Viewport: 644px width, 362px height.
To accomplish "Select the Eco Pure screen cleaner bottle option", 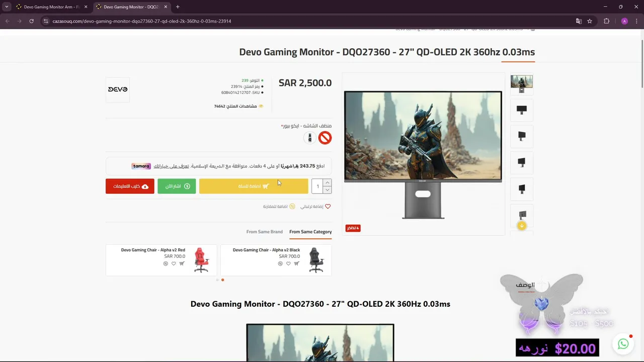I will click(x=310, y=138).
